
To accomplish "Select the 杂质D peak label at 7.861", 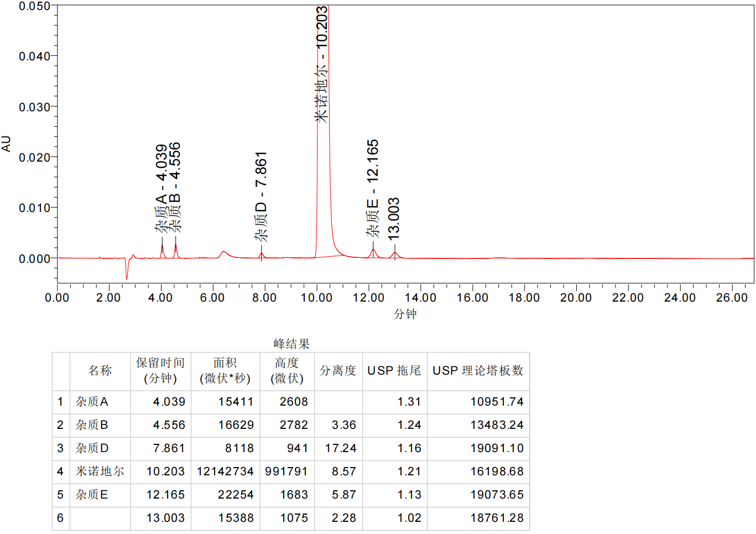I will (260, 196).
